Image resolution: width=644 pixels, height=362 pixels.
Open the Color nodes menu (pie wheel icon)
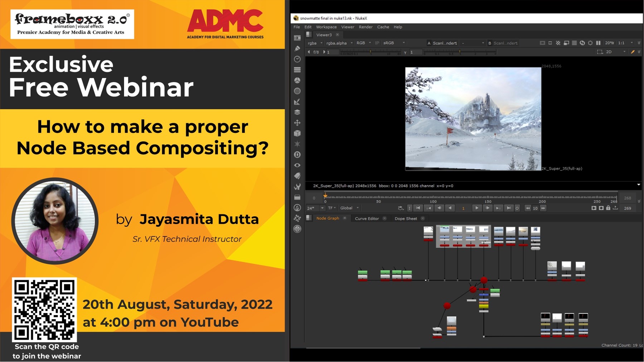(297, 80)
